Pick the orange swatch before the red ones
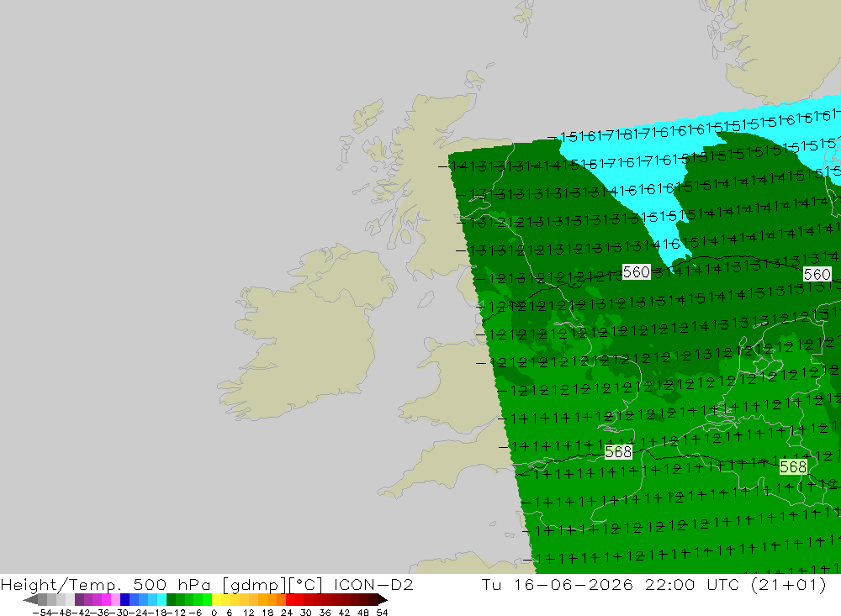 (281, 599)
